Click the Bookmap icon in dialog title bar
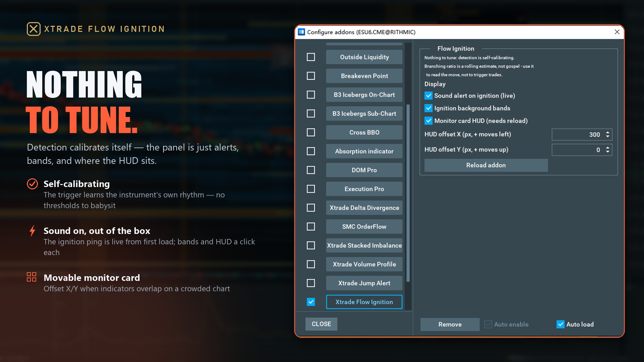This screenshot has height=362, width=644. (301, 32)
